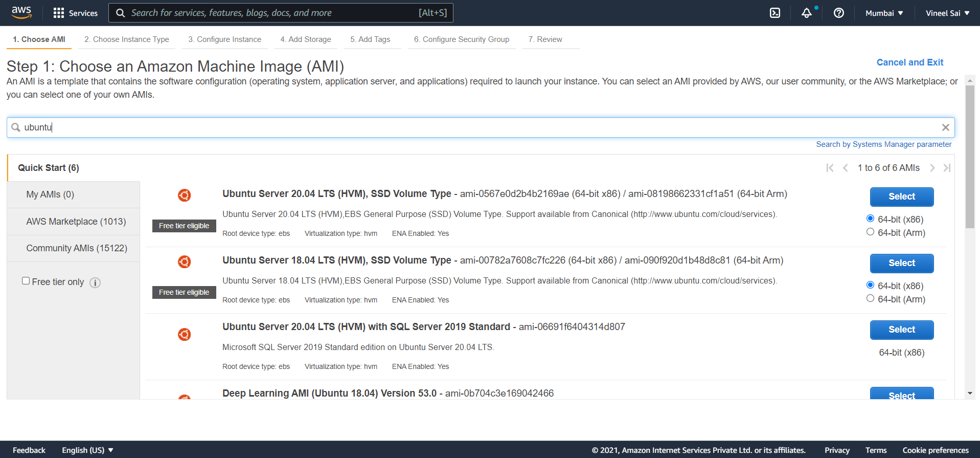Open the AWS Marketplace (1013) category

tap(76, 222)
